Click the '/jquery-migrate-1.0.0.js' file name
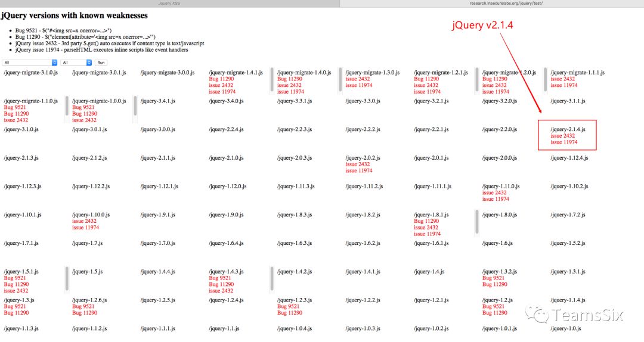The height and width of the screenshot is (342, 644). (x=99, y=101)
